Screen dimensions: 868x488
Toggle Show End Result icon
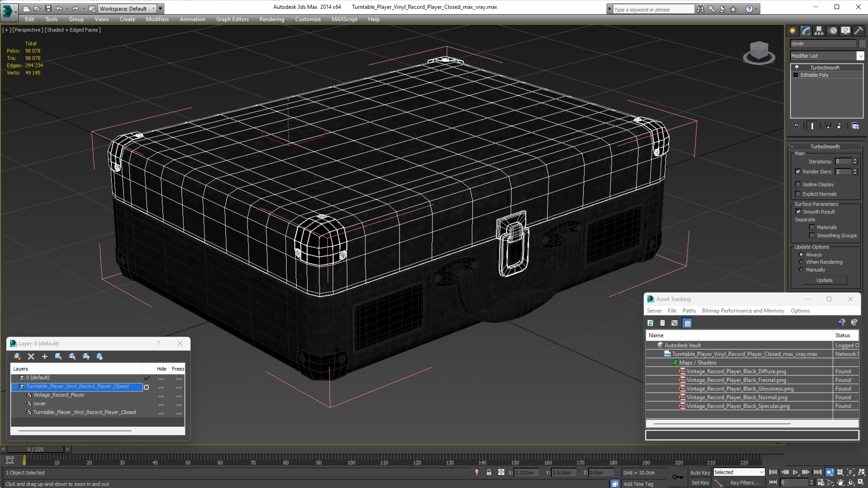[812, 126]
